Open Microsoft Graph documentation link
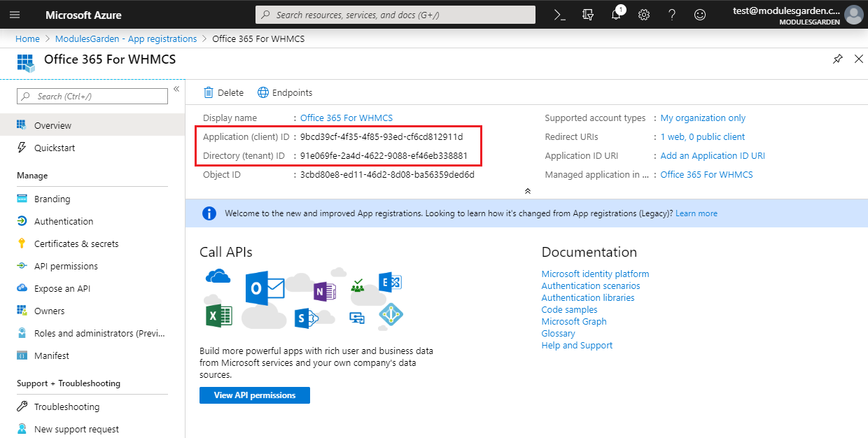 [x=574, y=322]
